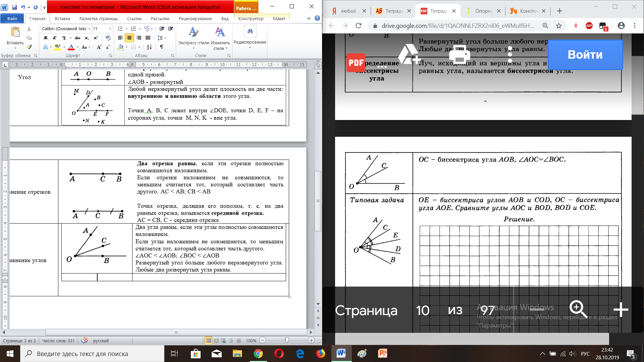Click the strikethrough abc icon

77,38
